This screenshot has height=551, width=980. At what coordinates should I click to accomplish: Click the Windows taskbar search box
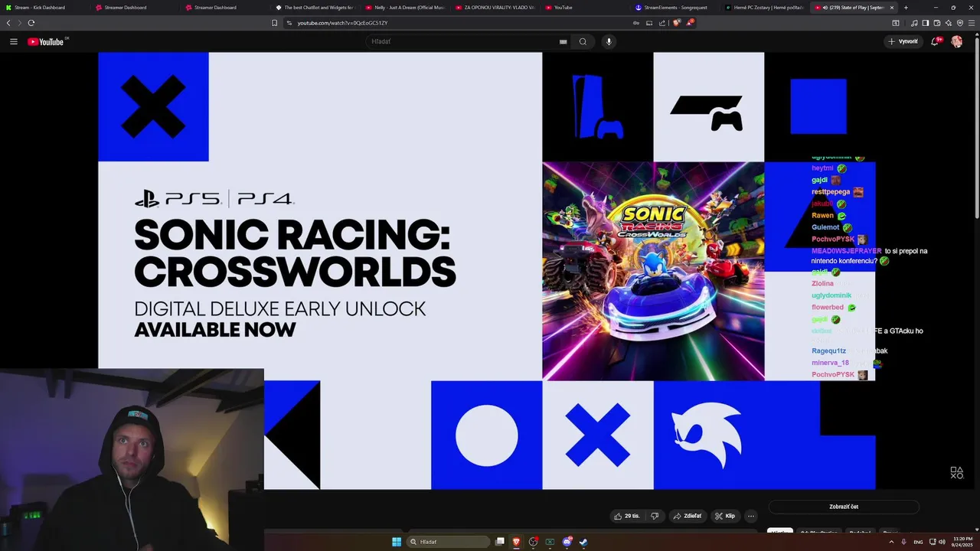click(449, 542)
